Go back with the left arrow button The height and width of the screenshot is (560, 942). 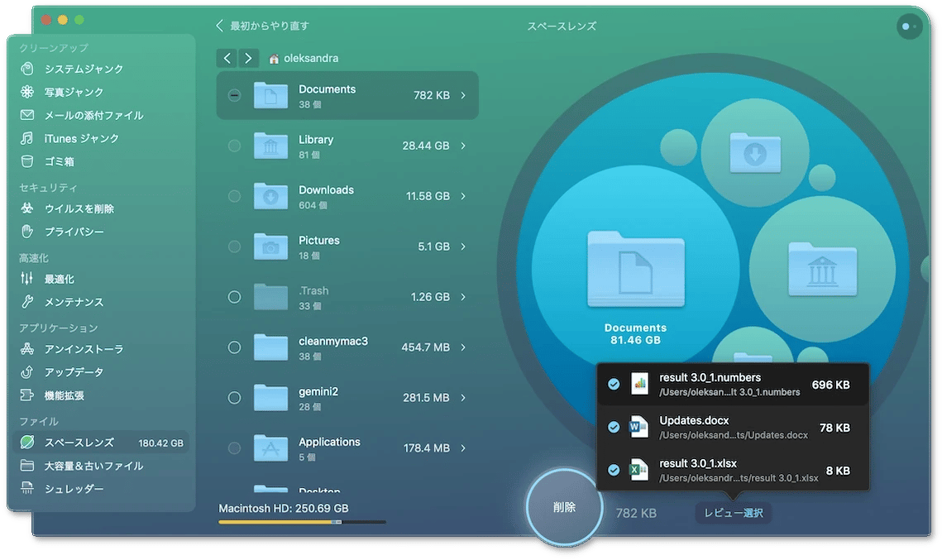click(227, 58)
